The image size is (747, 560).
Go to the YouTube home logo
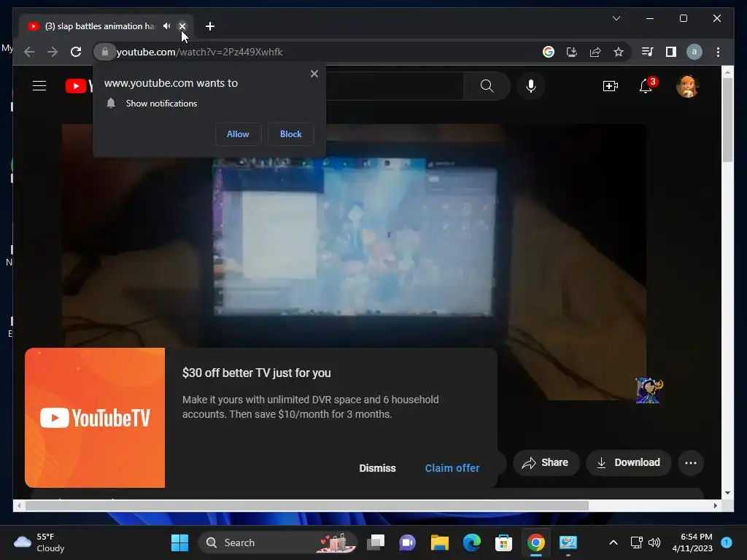pyautogui.click(x=79, y=86)
